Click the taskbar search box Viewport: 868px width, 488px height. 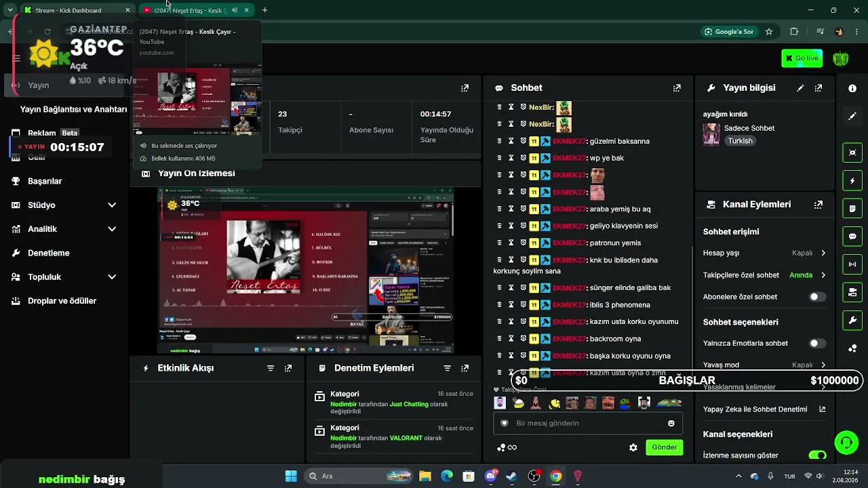coord(359,476)
